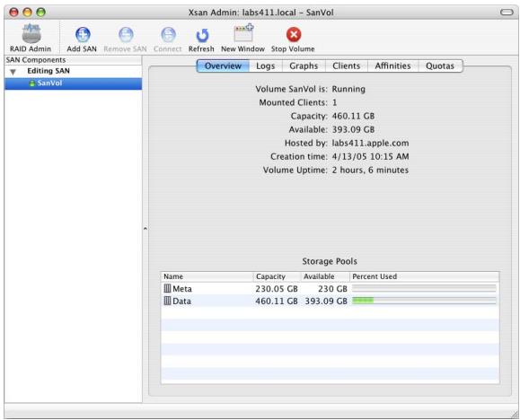Switch to the Logs tab
Viewport: 520px width, 420px height.
point(265,66)
